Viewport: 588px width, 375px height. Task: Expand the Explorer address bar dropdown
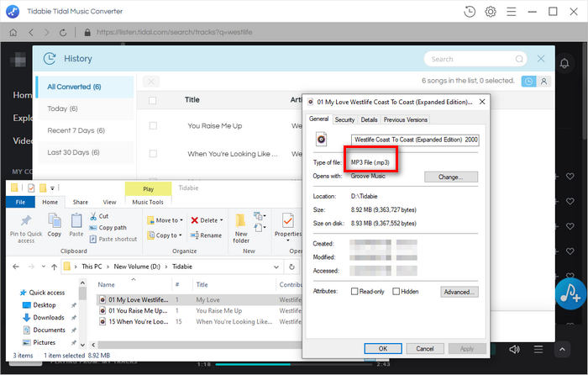coord(276,267)
